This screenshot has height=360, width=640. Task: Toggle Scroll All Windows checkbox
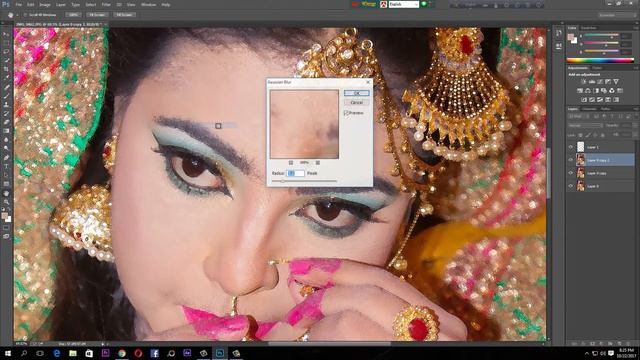tap(25, 15)
